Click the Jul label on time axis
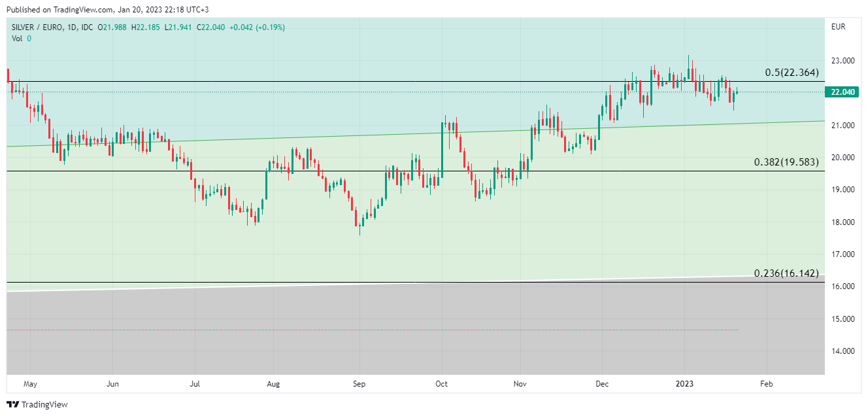 (x=194, y=384)
